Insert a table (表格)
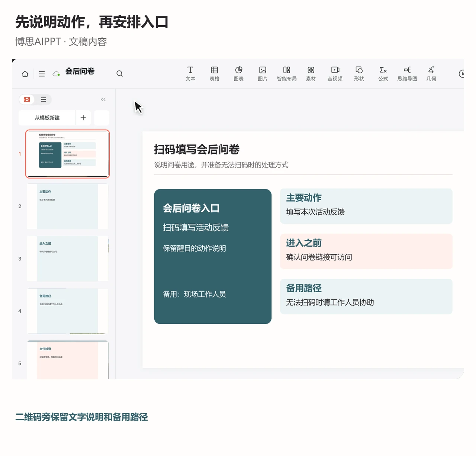476x456 pixels. click(x=215, y=74)
